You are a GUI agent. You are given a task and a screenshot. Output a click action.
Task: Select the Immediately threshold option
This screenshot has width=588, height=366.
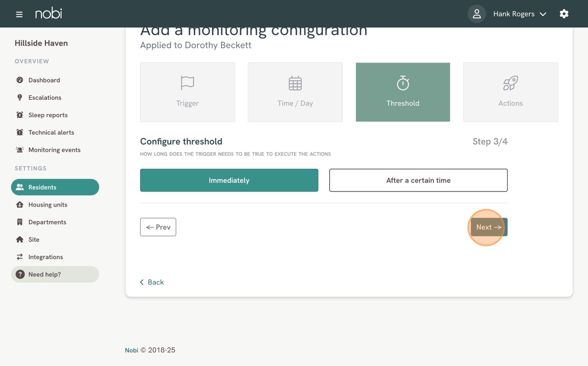tap(229, 180)
